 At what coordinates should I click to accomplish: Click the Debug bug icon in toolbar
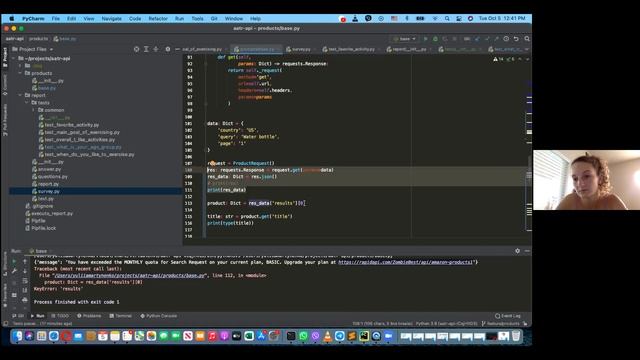point(435,39)
